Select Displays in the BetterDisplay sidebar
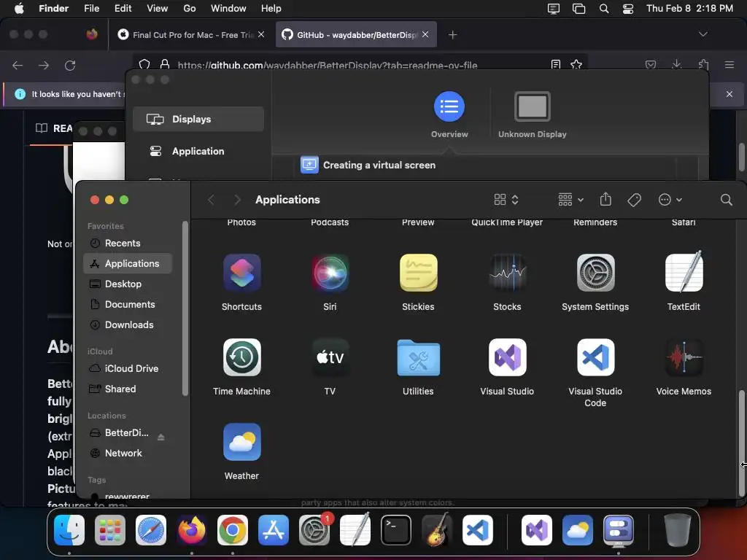This screenshot has height=560, width=747. pyautogui.click(x=198, y=119)
